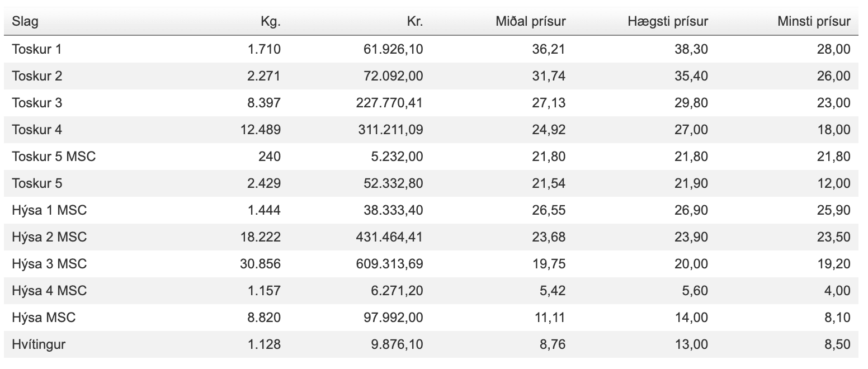This screenshot has width=868, height=369.
Task: Sort by the Kg. column header
Action: point(271,22)
